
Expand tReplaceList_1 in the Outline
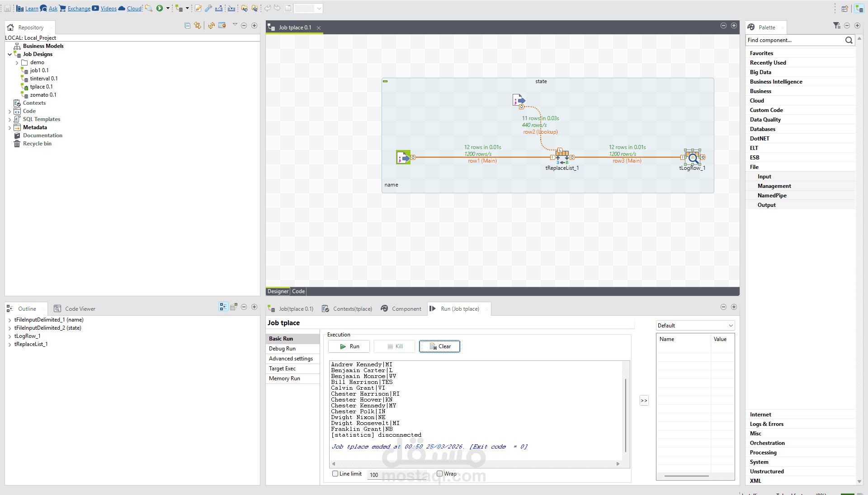coord(9,345)
